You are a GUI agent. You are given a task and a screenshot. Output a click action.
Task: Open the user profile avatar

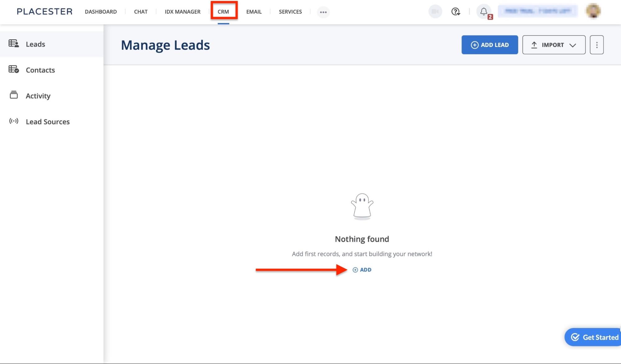click(x=593, y=12)
